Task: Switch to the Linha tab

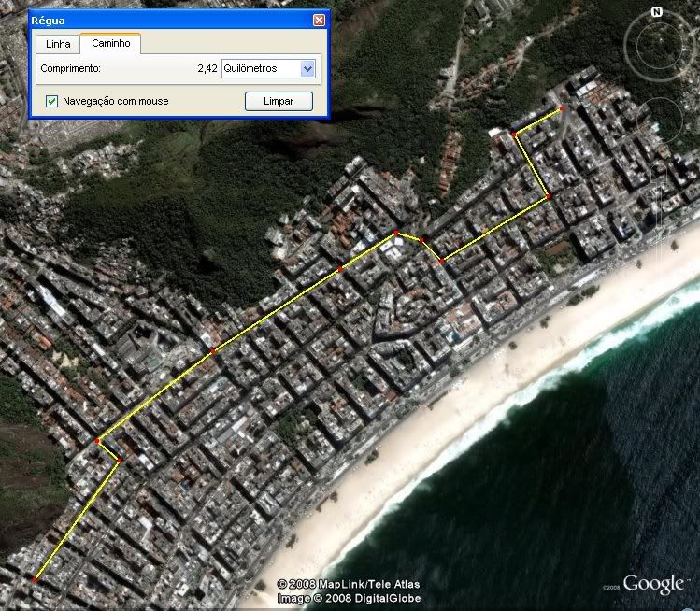Action: pyautogui.click(x=58, y=44)
